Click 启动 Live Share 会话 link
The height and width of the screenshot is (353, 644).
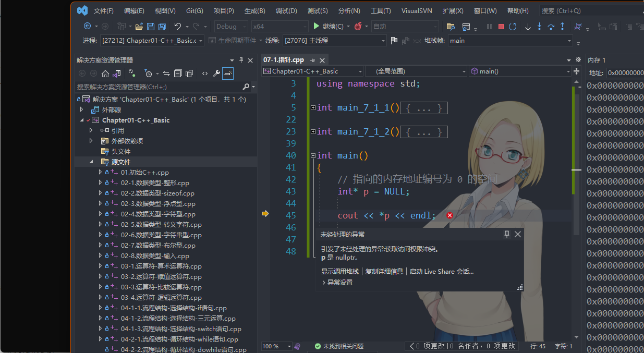click(442, 271)
